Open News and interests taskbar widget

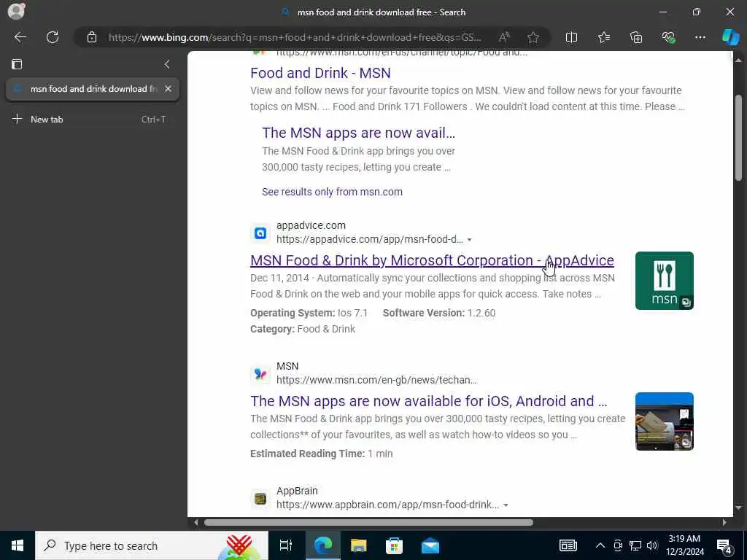(568, 545)
